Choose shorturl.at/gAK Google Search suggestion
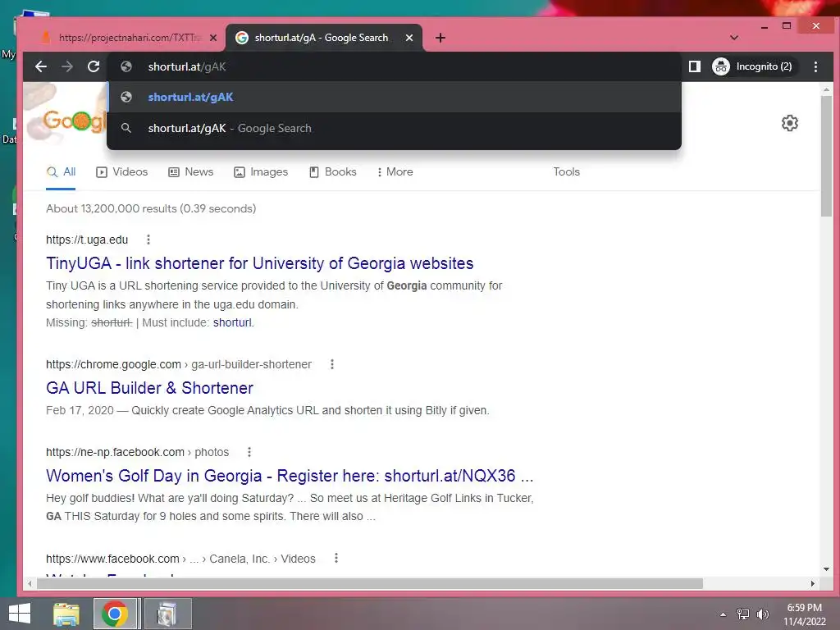Viewport: 840px width, 630px height. (395, 128)
